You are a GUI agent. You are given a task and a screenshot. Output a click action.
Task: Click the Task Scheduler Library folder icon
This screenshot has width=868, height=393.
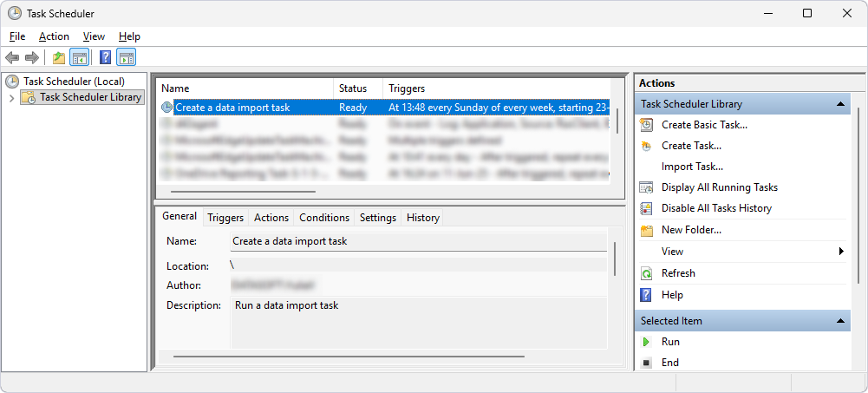[x=29, y=97]
